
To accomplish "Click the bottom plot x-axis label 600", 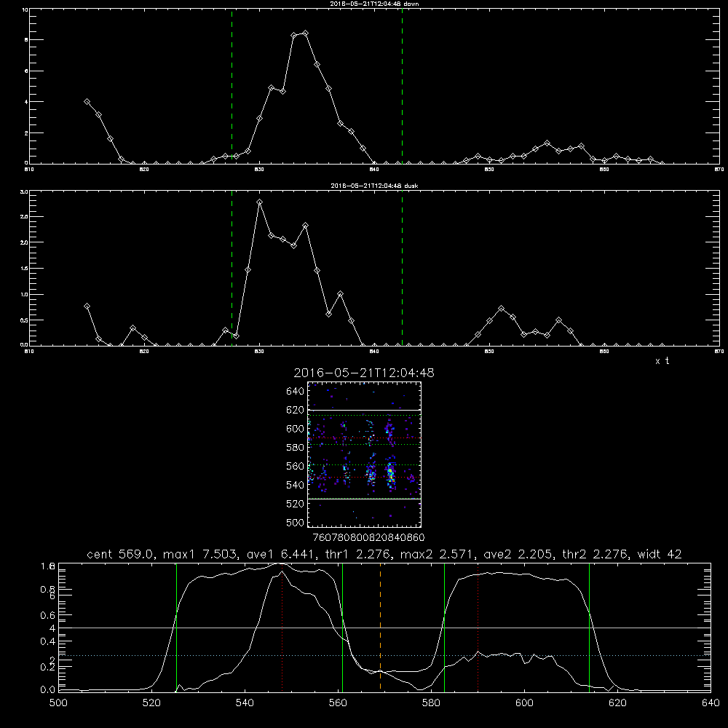I will 524,703.
